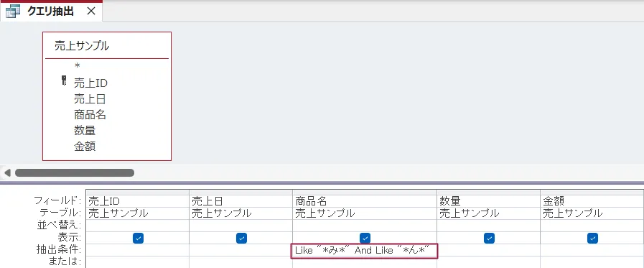Click the 抽出条件 cell for 売上日
Screen dimensions: 644x268
(241, 250)
